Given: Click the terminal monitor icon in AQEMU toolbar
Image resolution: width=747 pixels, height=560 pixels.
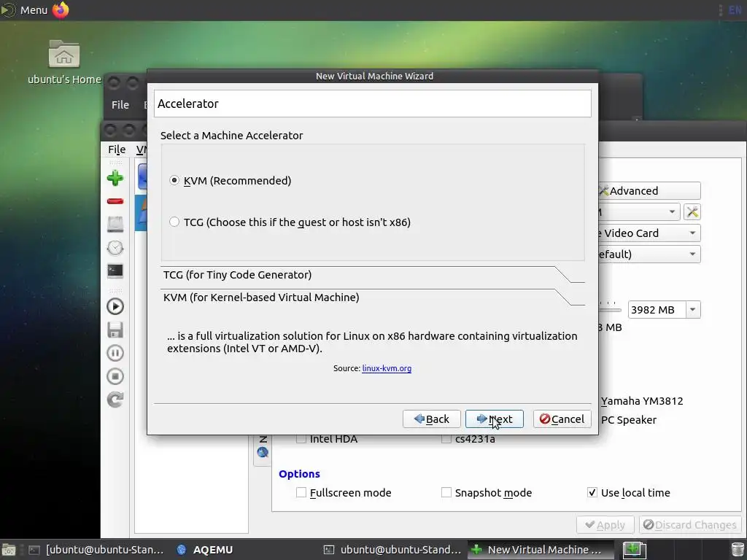Looking at the screenshot, I should (x=115, y=271).
